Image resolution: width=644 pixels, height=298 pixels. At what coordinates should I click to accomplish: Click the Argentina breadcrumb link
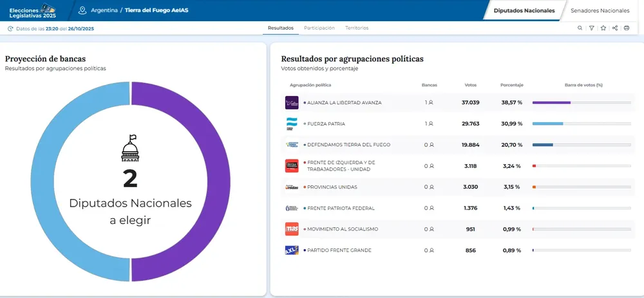click(104, 11)
